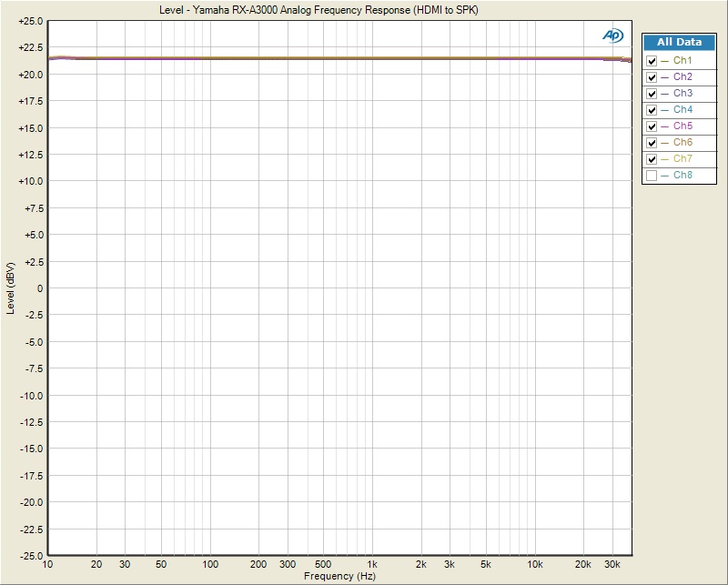The height and width of the screenshot is (585, 728).
Task: Click the AP logo icon on graph
Action: pos(612,35)
